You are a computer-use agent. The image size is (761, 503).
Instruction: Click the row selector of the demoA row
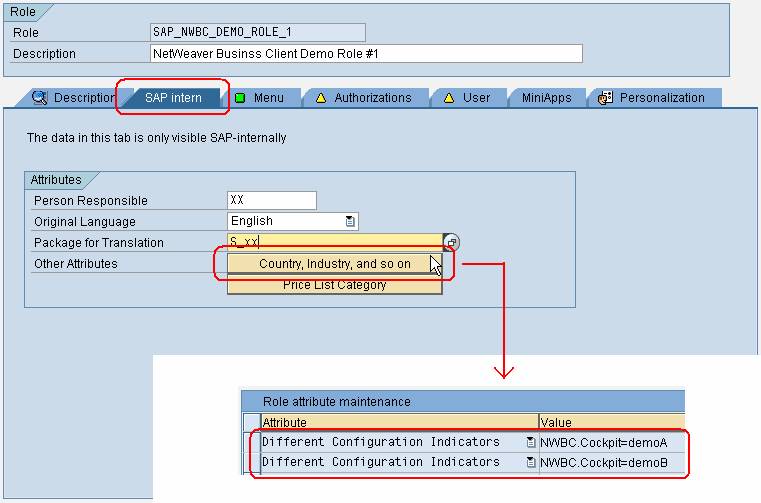click(x=251, y=442)
